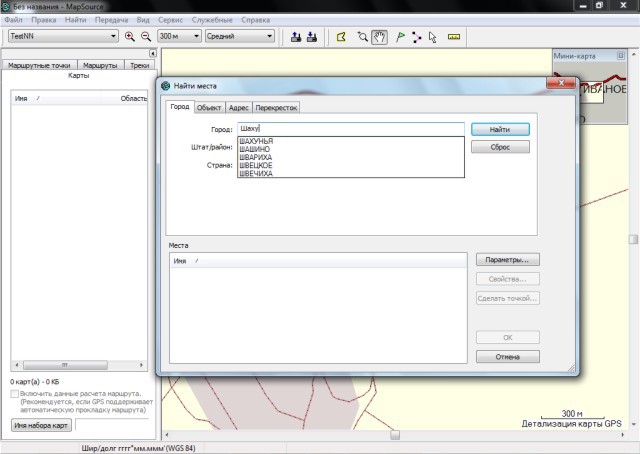
Task: Click the map vertical scroll down arrow
Action: click(633, 425)
